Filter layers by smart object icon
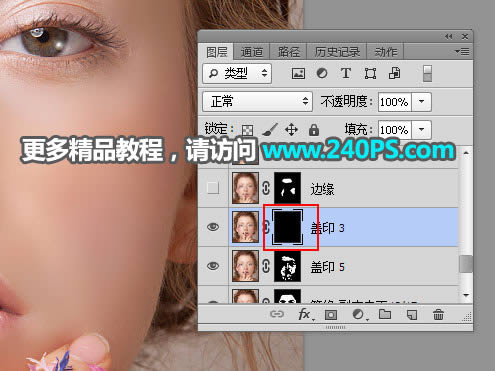495x371 pixels. coord(394,73)
